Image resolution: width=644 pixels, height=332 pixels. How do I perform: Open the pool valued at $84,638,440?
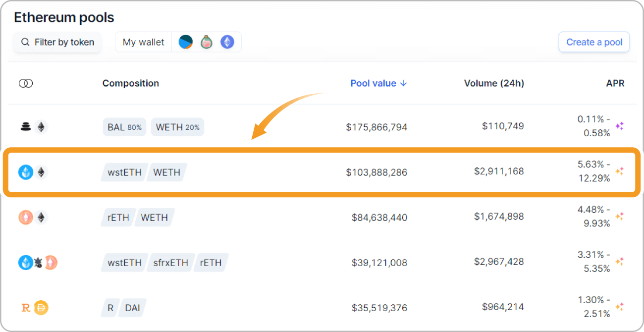379,217
